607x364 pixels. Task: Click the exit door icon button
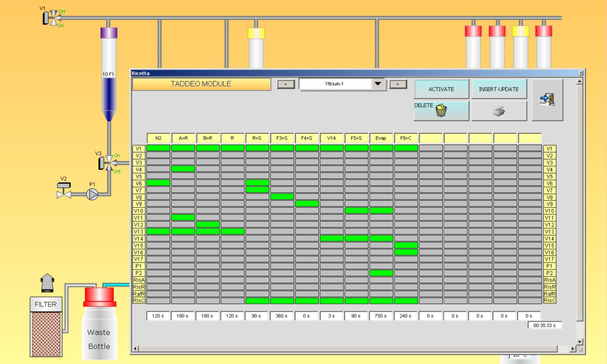[547, 100]
